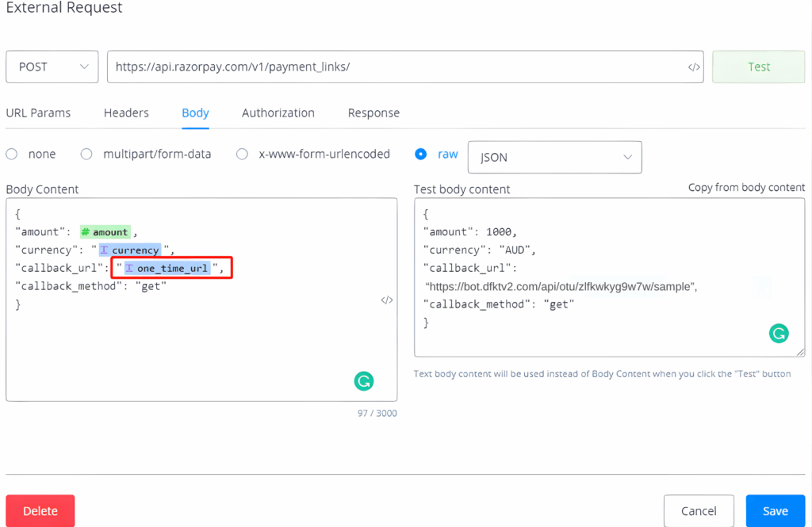The image size is (812, 527).
Task: Click the code icon in the URL field
Action: (x=694, y=67)
